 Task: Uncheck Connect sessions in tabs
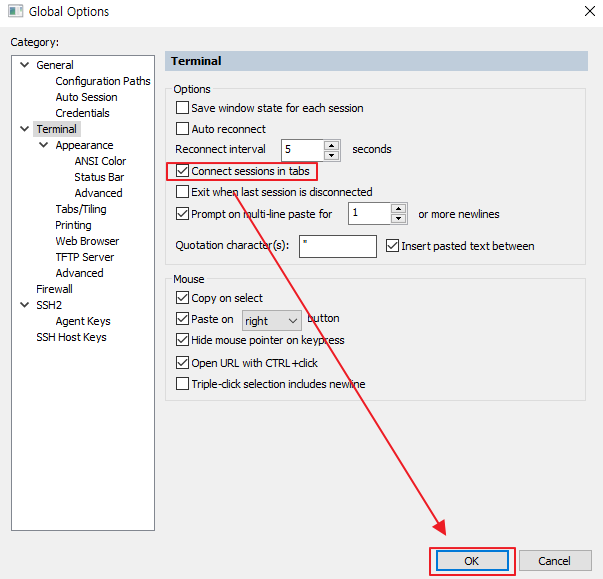tap(182, 171)
